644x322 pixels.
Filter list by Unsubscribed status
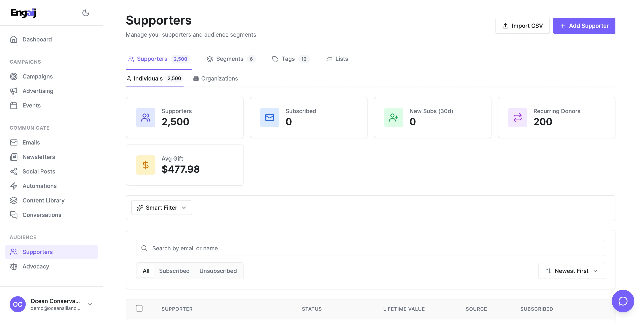point(218,271)
